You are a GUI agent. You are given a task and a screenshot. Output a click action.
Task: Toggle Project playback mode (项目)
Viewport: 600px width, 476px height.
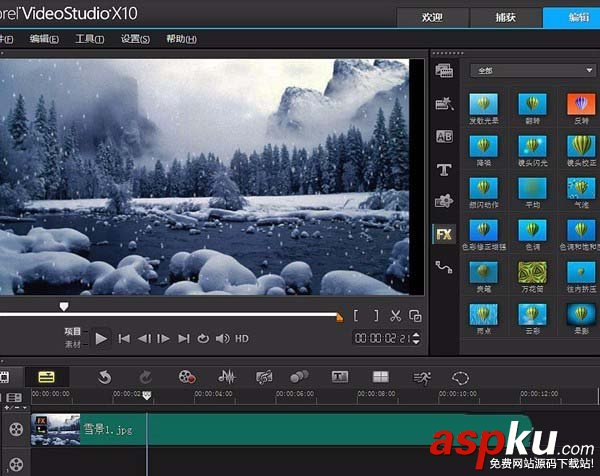point(73,331)
